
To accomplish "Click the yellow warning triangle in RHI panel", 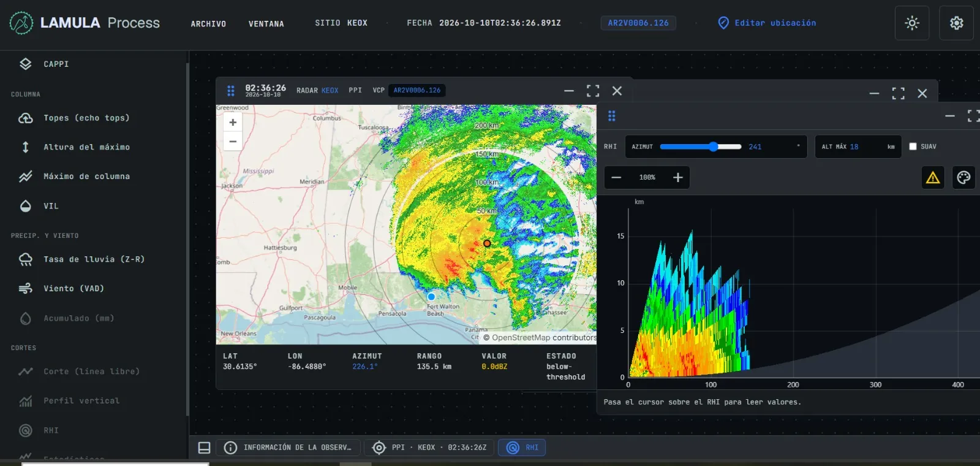I will click(x=933, y=177).
